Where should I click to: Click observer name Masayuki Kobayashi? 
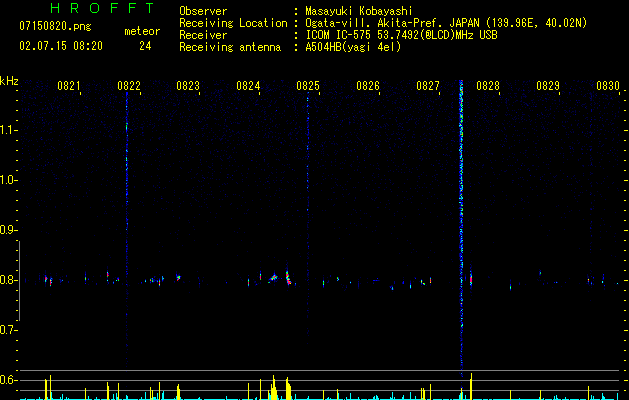click(x=359, y=11)
